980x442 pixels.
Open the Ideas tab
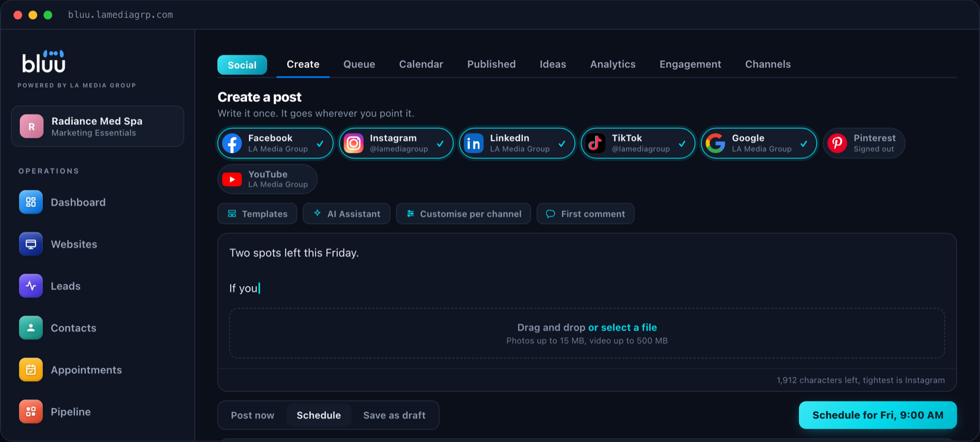[553, 64]
